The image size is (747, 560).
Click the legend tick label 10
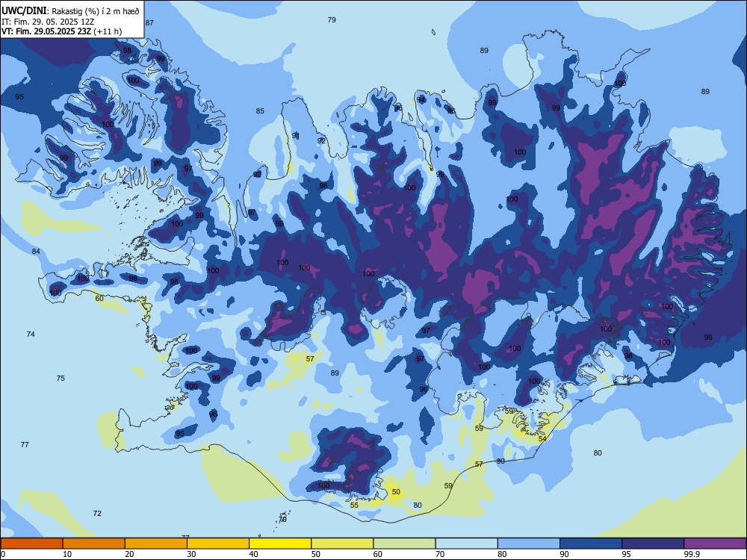tap(67, 554)
